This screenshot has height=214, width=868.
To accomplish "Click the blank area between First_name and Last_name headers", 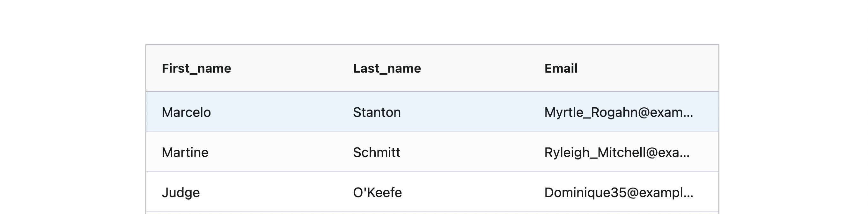I will pos(291,68).
